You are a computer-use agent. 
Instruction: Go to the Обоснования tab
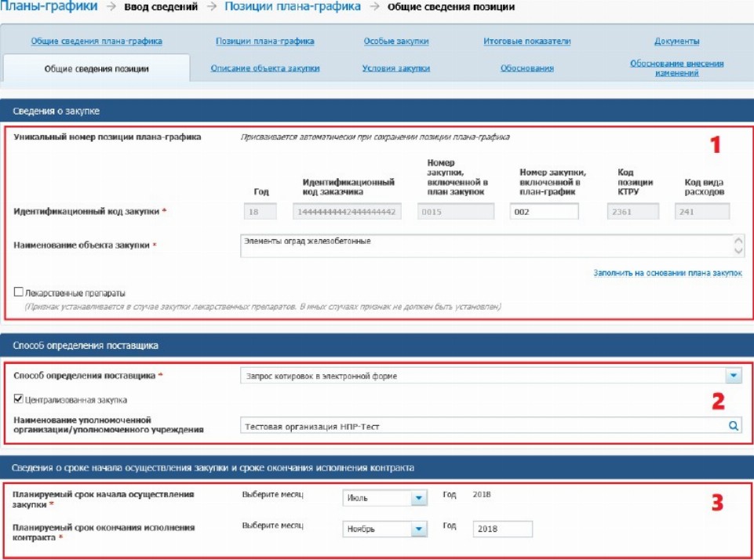coord(526,68)
